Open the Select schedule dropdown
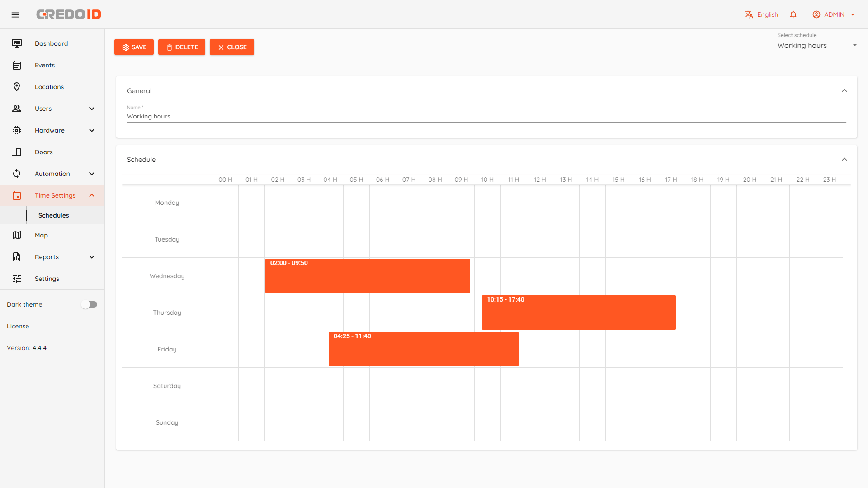The image size is (868, 488). (817, 45)
